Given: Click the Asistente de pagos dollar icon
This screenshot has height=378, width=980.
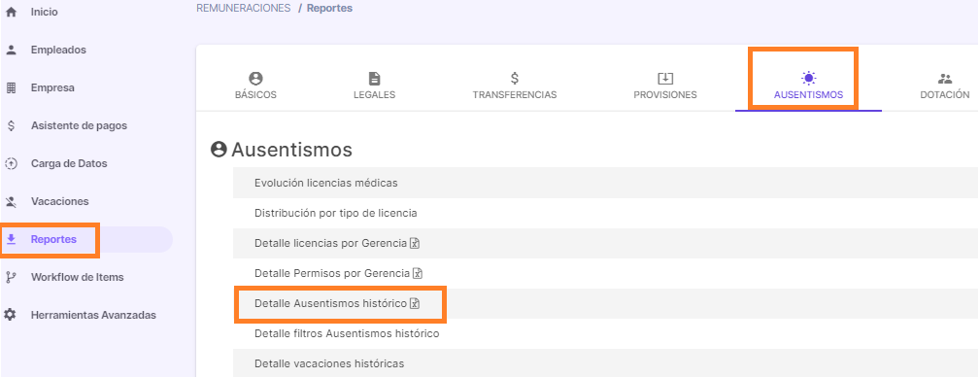Looking at the screenshot, I should [x=10, y=125].
